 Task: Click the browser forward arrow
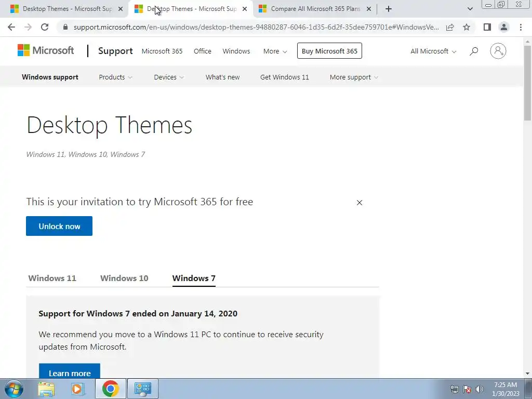point(28,27)
